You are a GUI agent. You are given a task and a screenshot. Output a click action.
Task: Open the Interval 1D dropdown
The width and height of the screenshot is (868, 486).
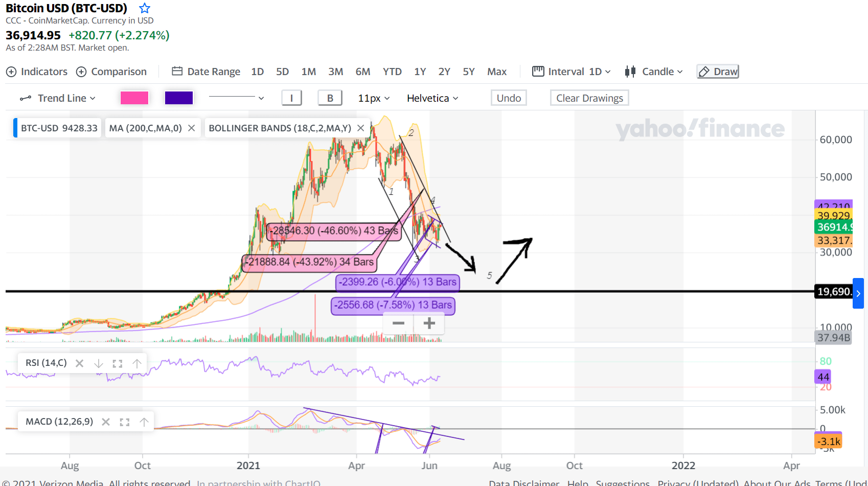point(570,71)
